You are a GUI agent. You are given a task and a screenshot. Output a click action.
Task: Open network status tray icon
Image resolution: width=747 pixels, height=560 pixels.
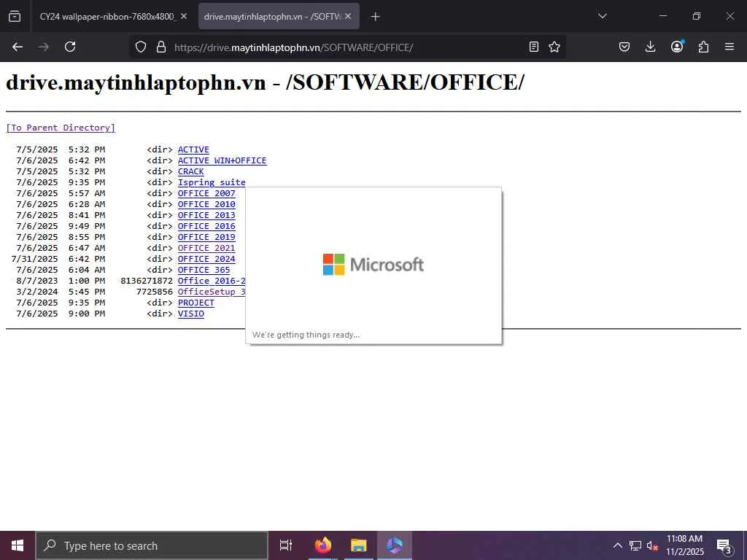pos(635,545)
